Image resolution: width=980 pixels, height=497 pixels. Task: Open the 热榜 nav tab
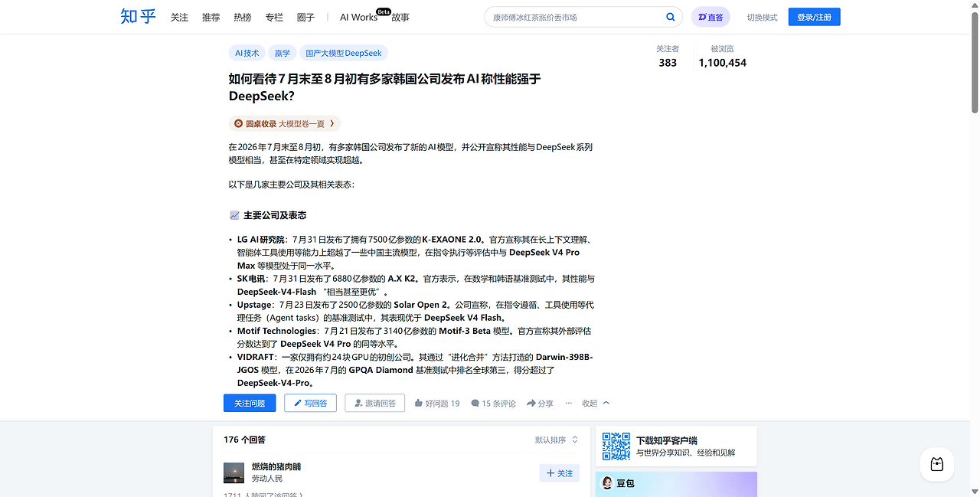click(x=242, y=17)
